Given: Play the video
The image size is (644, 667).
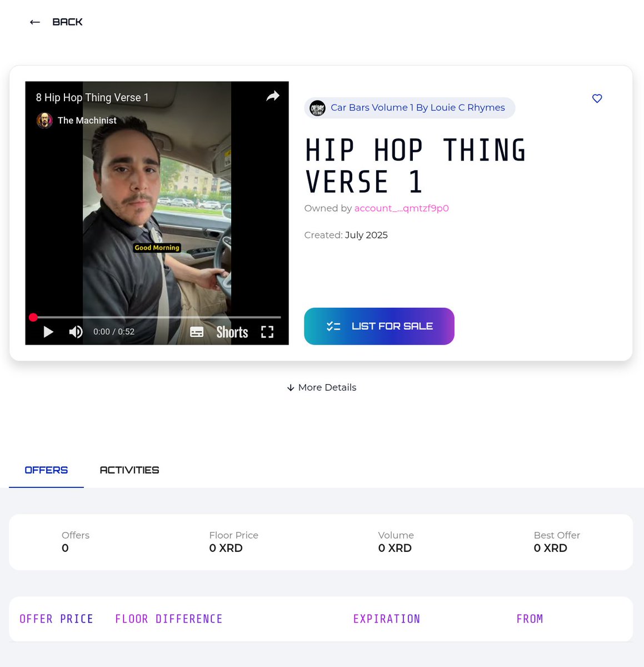Looking at the screenshot, I should click(x=48, y=332).
